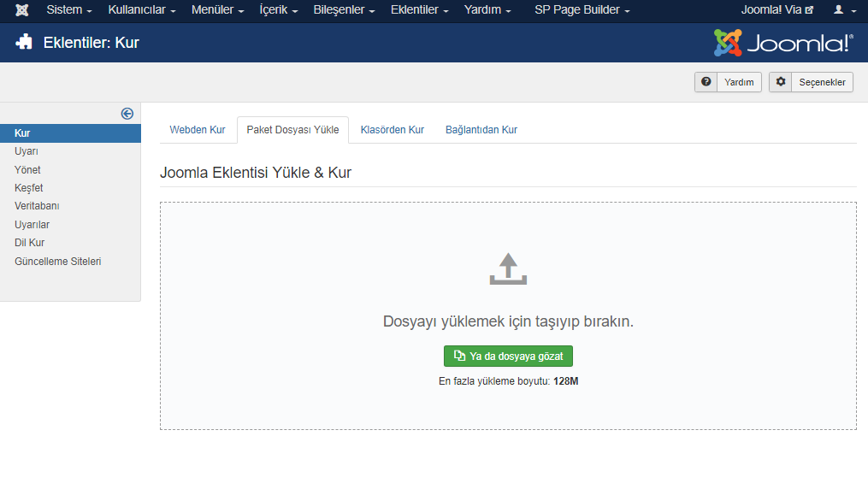Go to the Bağlantıdan Kur tab
The width and height of the screenshot is (868, 495).
[481, 130]
